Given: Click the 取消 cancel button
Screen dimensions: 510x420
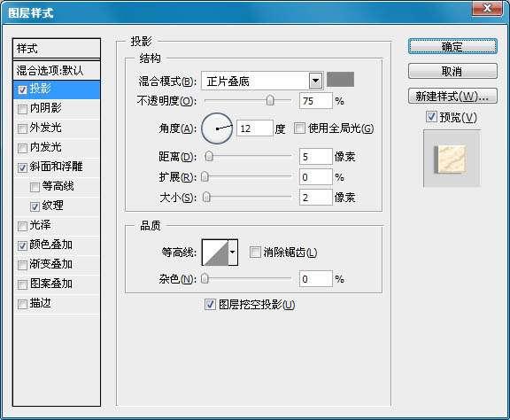Looking at the screenshot, I should click(452, 71).
